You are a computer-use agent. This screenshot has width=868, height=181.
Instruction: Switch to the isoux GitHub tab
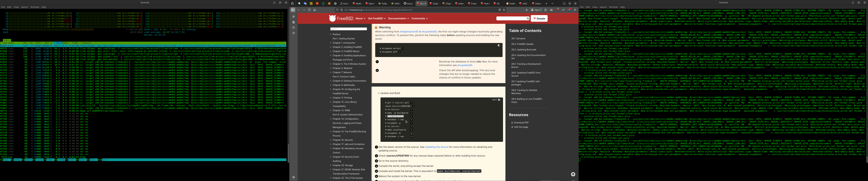coord(408,3)
